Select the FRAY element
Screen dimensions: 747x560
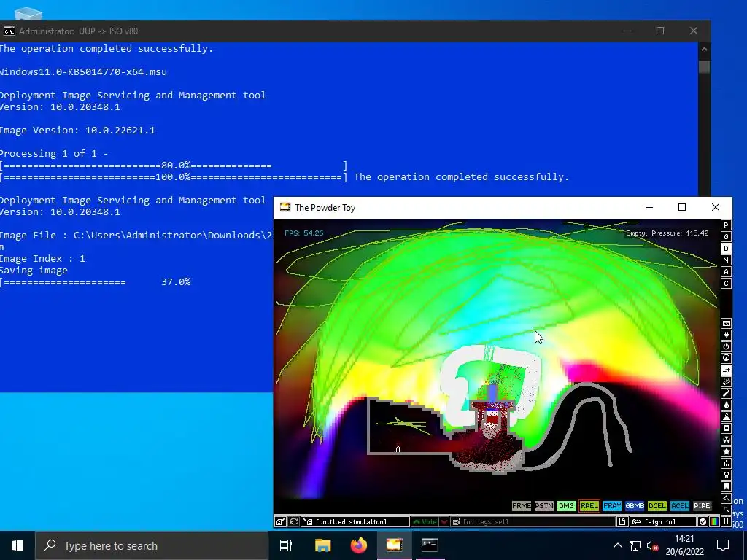(612, 506)
